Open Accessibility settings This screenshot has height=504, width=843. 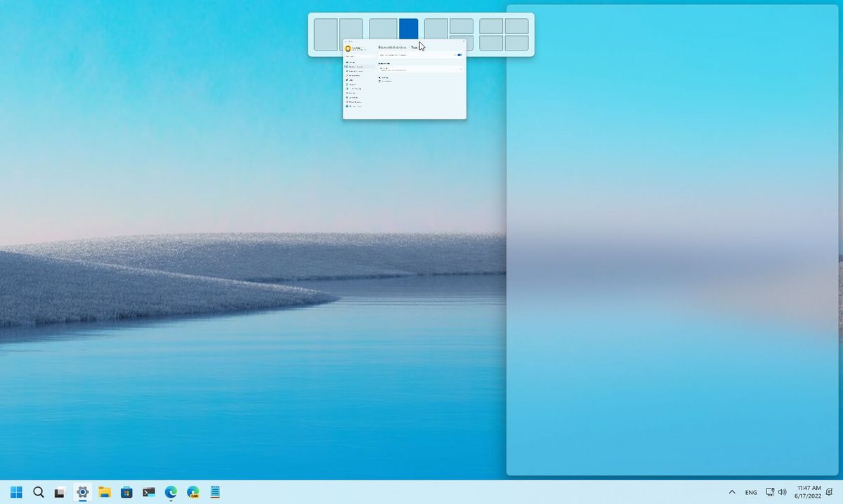pyautogui.click(x=355, y=98)
